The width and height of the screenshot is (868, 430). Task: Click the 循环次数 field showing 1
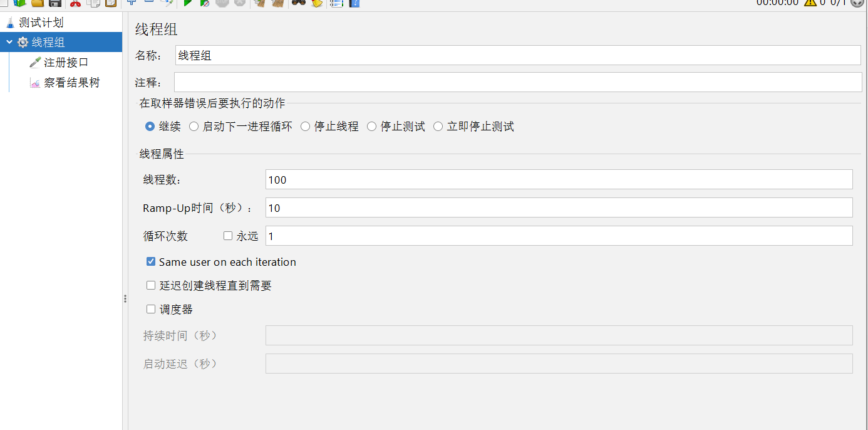coord(559,236)
